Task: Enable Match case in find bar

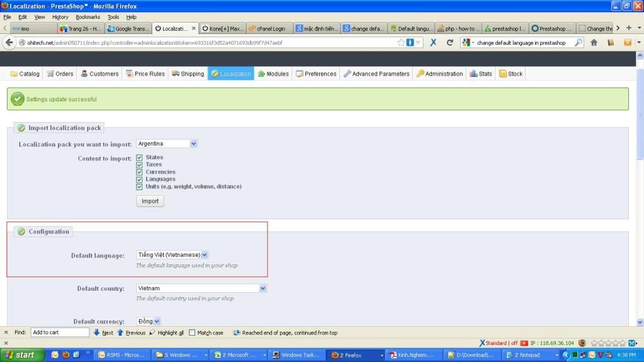Action: tap(192, 332)
